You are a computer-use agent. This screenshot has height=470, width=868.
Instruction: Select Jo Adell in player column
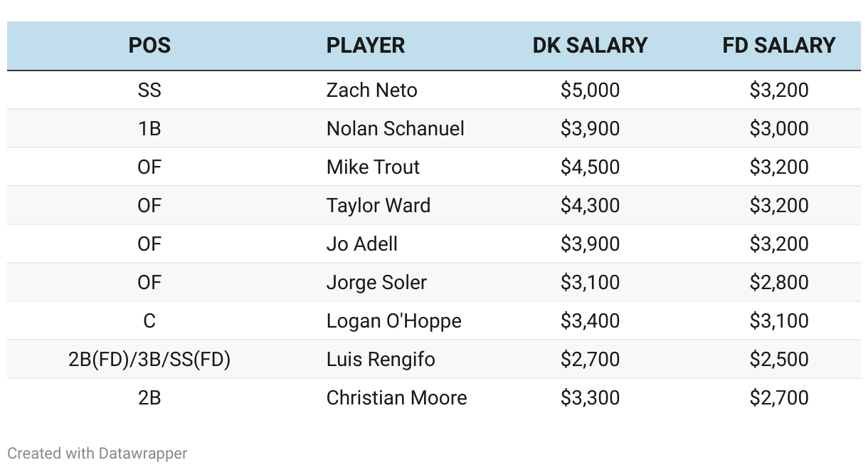pos(361,244)
